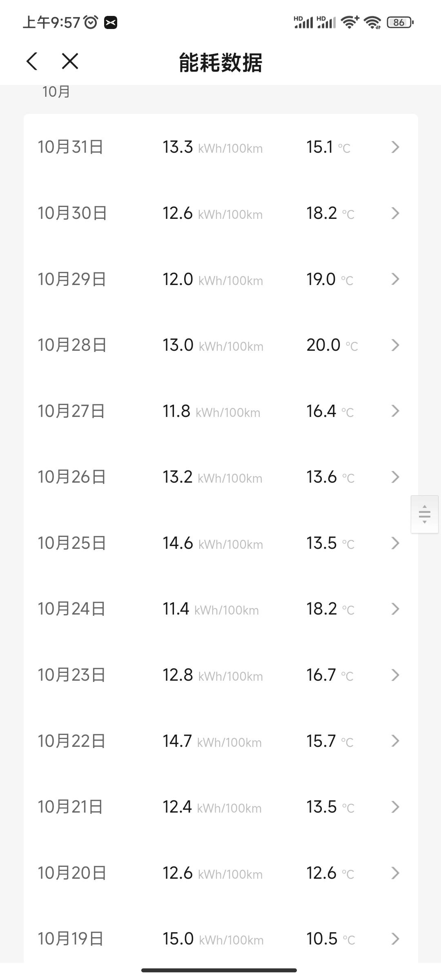Image resolution: width=441 pixels, height=980 pixels.
Task: Tap the battery level indicator
Action: (400, 22)
